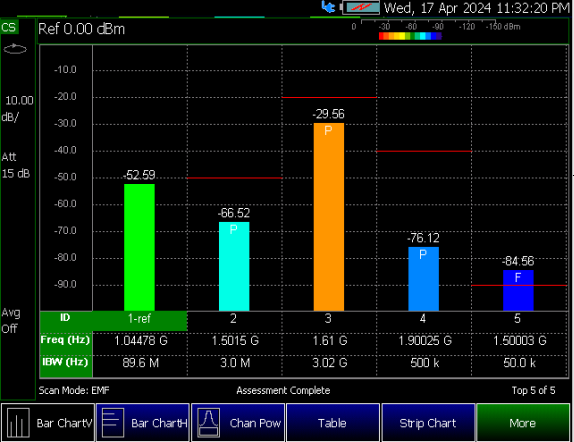Select IBW value 89.6 M
This screenshot has width=574, height=442.
point(141,363)
